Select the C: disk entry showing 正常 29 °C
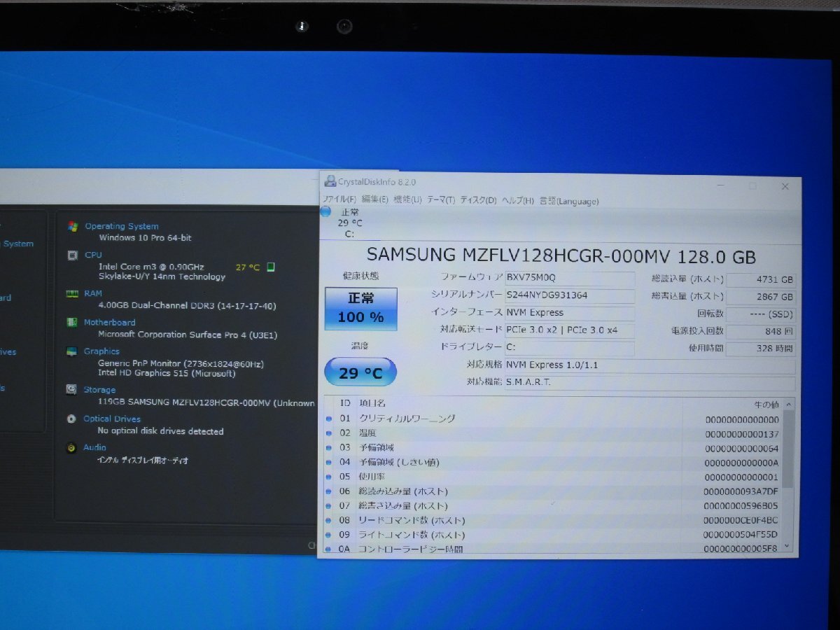 (349, 223)
